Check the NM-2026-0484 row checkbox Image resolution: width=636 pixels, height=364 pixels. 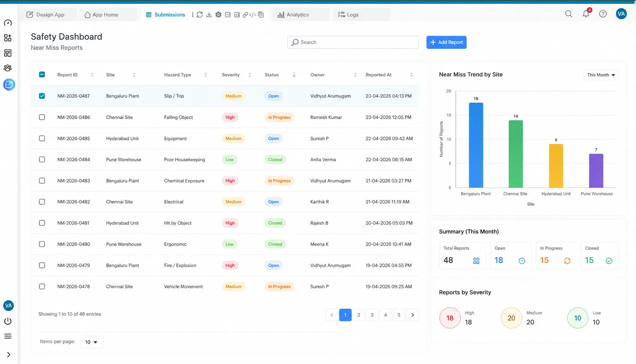[42, 159]
